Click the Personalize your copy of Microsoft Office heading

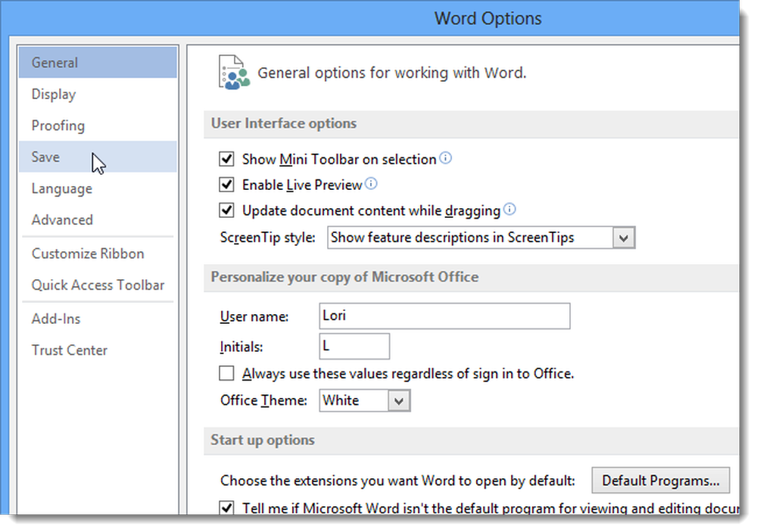(344, 277)
